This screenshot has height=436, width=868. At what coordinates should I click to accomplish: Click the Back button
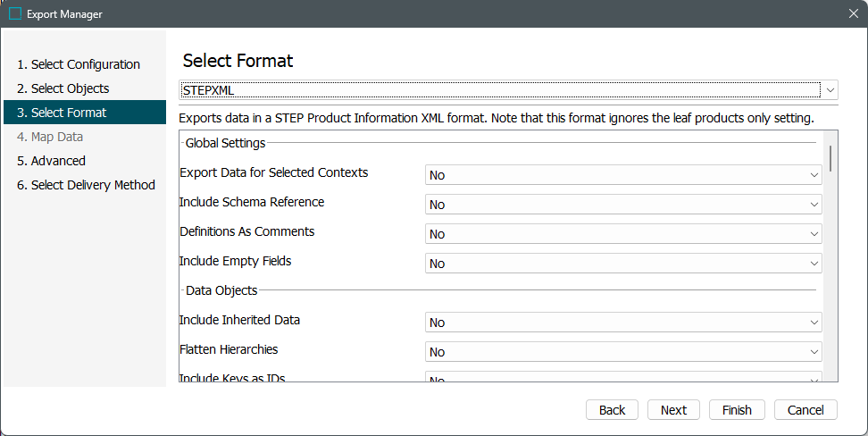coord(612,410)
